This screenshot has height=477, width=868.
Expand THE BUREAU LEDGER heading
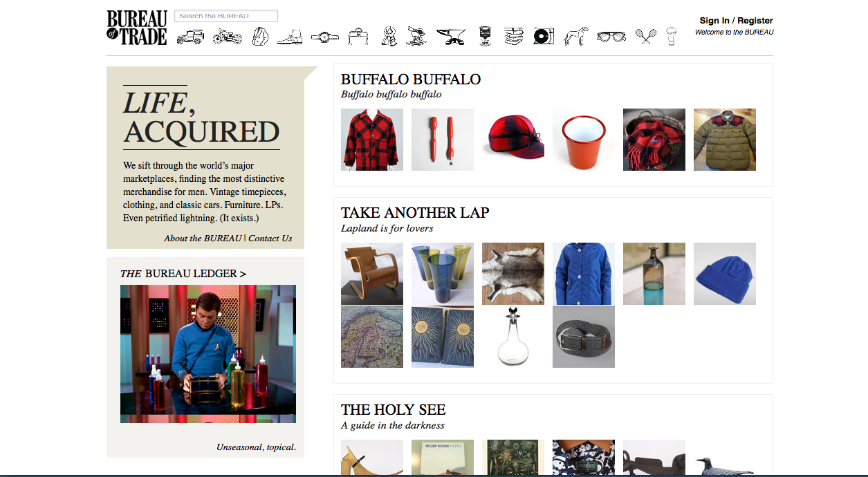tap(183, 274)
